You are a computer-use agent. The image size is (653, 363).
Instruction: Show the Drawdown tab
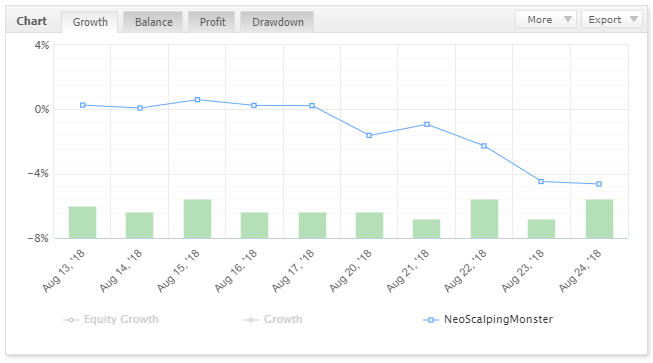(x=277, y=22)
